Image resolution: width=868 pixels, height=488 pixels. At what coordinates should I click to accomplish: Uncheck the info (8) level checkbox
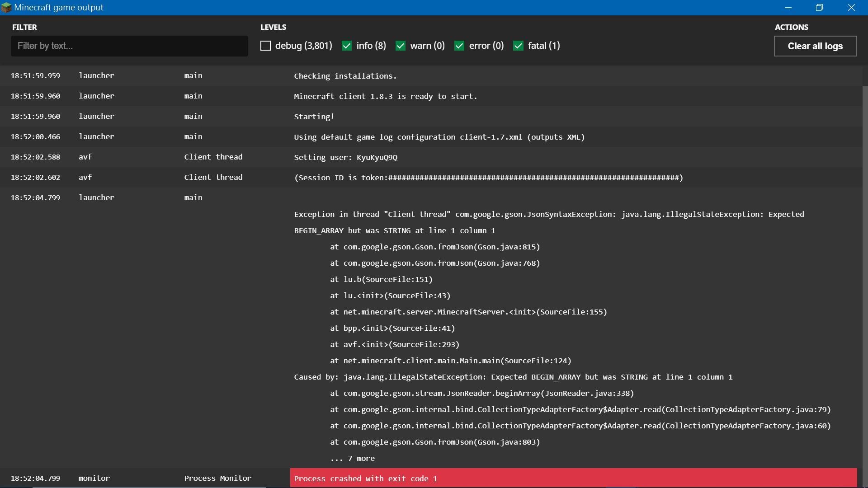click(347, 46)
